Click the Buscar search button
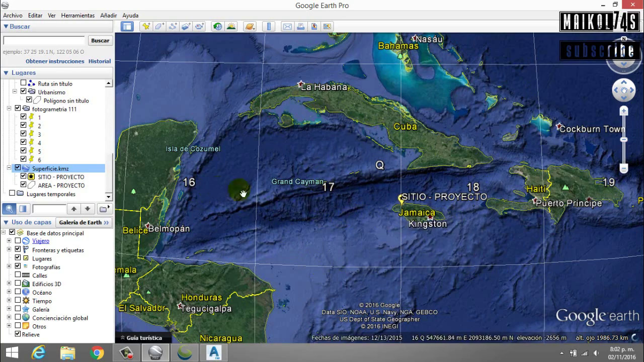This screenshot has height=362, width=644. [100, 41]
